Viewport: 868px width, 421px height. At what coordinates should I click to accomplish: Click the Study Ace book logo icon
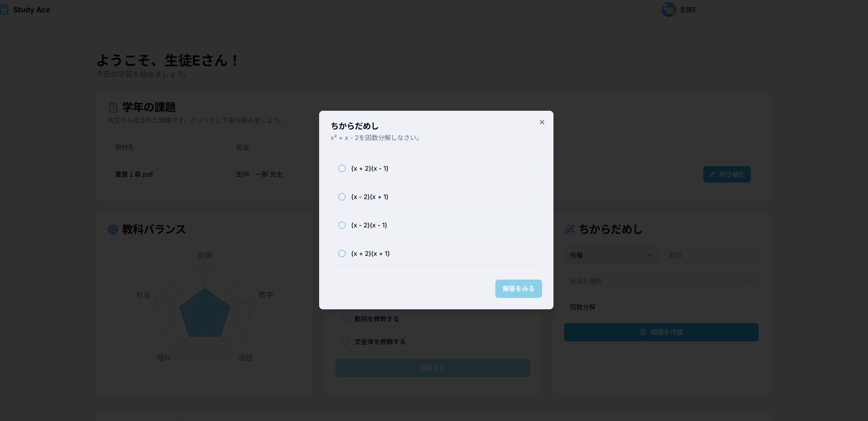[5, 10]
